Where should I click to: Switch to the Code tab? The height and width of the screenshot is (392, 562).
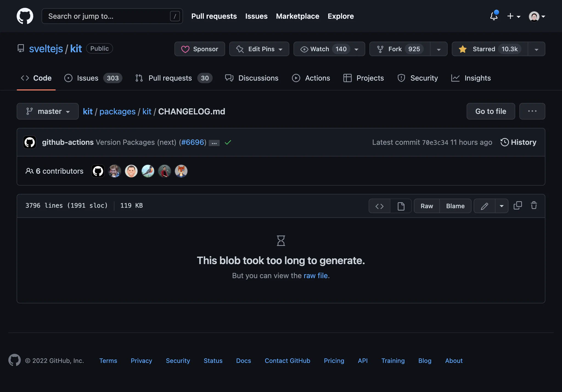click(x=36, y=78)
